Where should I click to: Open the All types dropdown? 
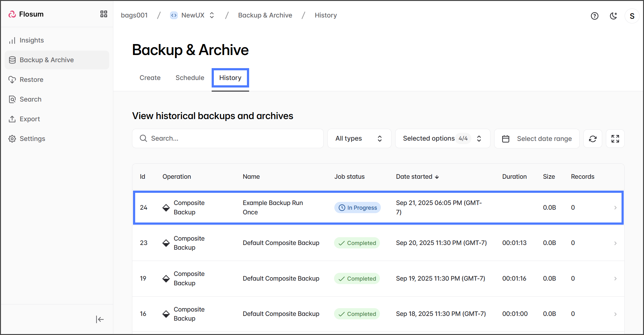coord(359,138)
